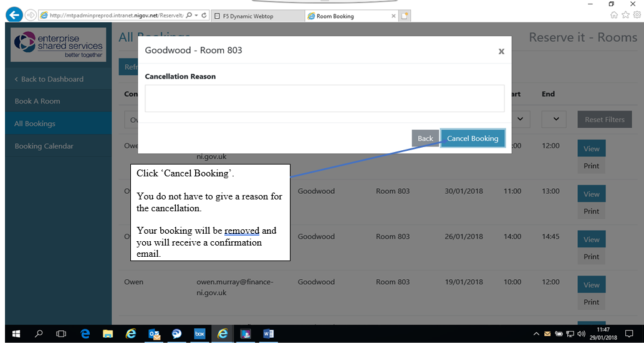Viewport: 644px width, 344px height.
Task: Expand the End time filter dropdown
Action: [554, 119]
